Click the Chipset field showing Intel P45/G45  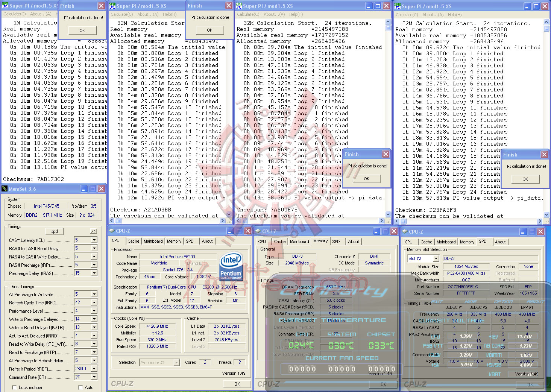click(x=47, y=206)
